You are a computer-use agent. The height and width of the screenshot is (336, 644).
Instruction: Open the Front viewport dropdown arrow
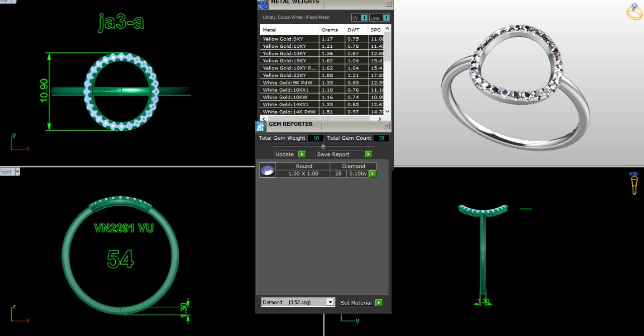tap(18, 172)
